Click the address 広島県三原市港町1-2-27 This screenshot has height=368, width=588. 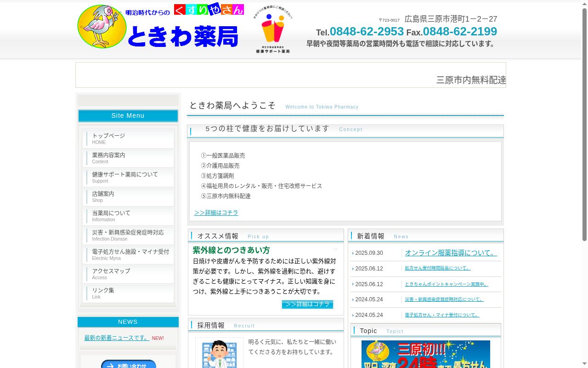pyautogui.click(x=451, y=19)
